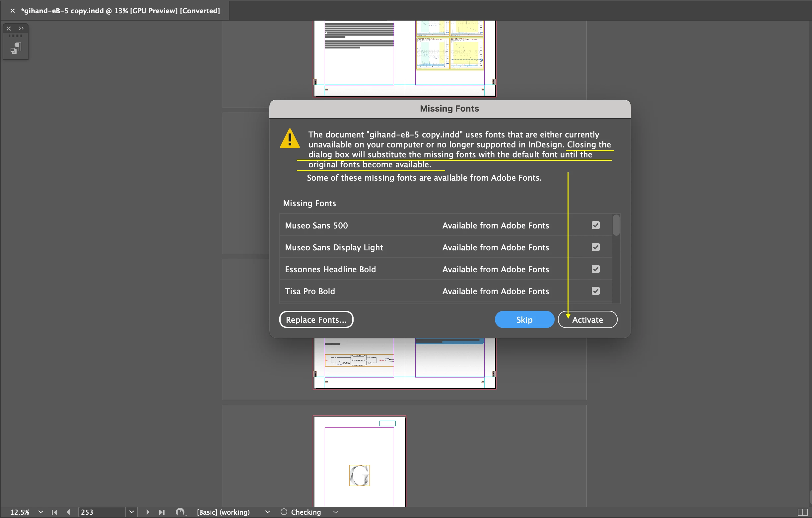Open the page number dropdown arrow
This screenshot has height=518, width=812.
(x=131, y=512)
